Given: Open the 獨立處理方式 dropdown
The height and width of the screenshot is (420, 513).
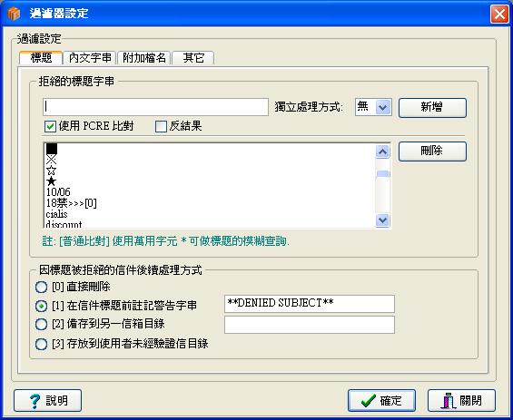Looking at the screenshot, I should (383, 107).
